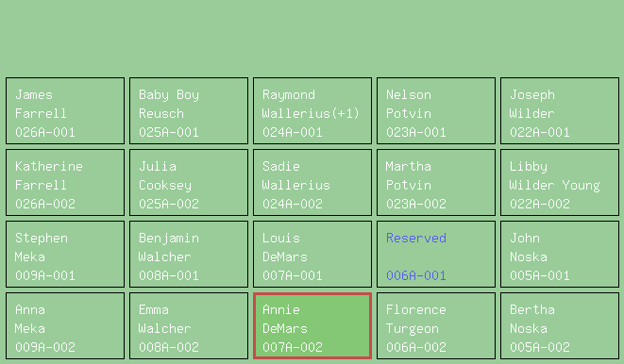Click Benjamin Walcher plot 008A-001
The height and width of the screenshot is (364, 624).
(189, 255)
